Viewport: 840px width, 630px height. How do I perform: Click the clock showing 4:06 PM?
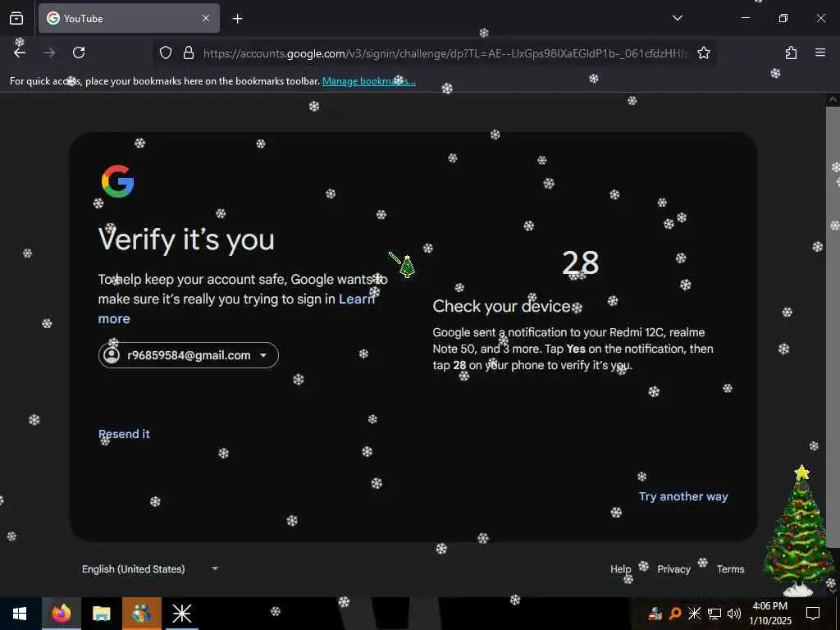click(769, 614)
